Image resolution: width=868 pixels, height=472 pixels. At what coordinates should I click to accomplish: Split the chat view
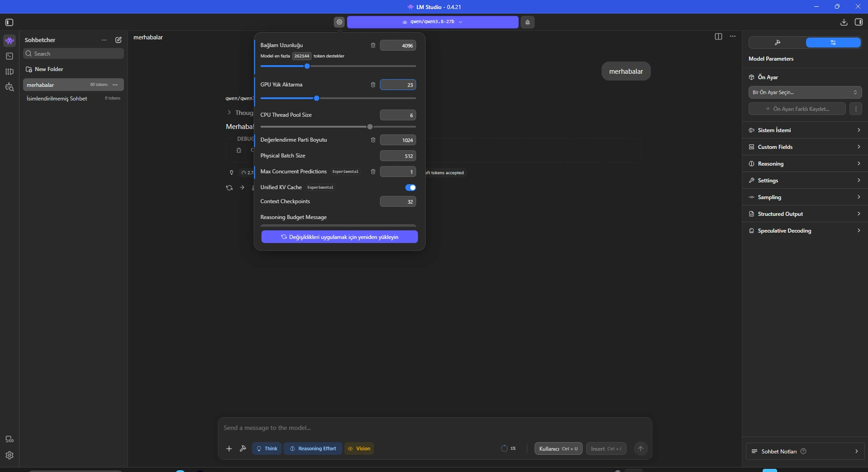718,36
